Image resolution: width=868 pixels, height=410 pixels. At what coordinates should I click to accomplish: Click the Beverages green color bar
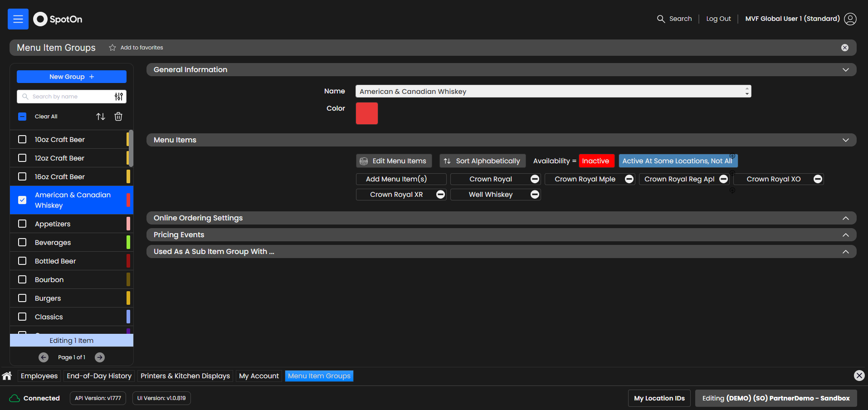[x=128, y=242]
